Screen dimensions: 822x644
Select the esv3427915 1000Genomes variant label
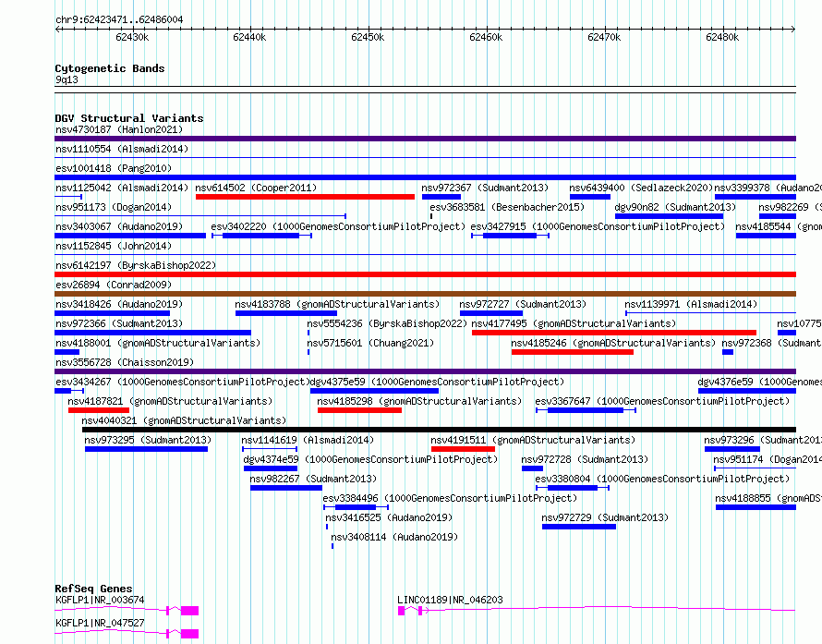click(x=598, y=226)
